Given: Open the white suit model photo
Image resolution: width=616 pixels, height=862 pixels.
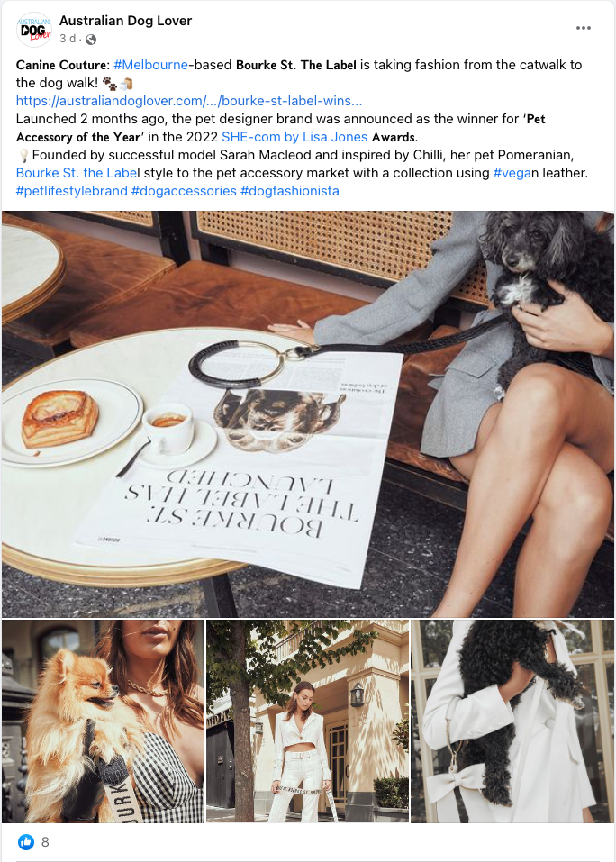Looking at the screenshot, I should click(x=308, y=721).
